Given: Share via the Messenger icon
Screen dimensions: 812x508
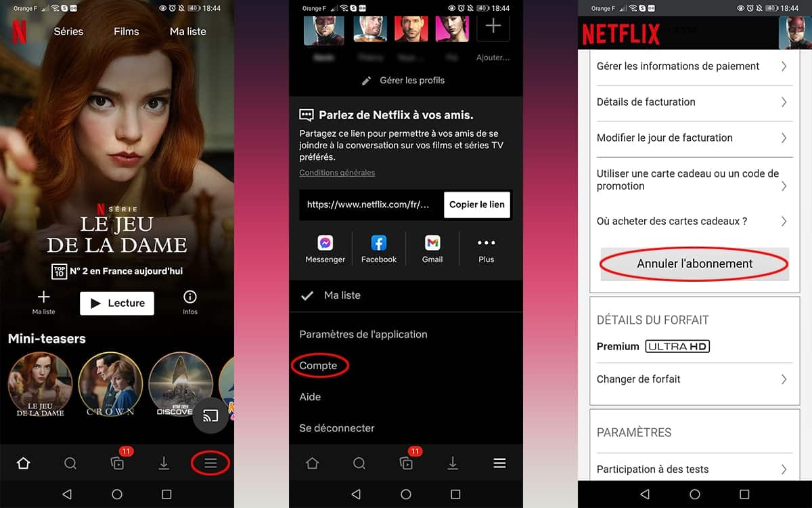Looking at the screenshot, I should [x=325, y=244].
